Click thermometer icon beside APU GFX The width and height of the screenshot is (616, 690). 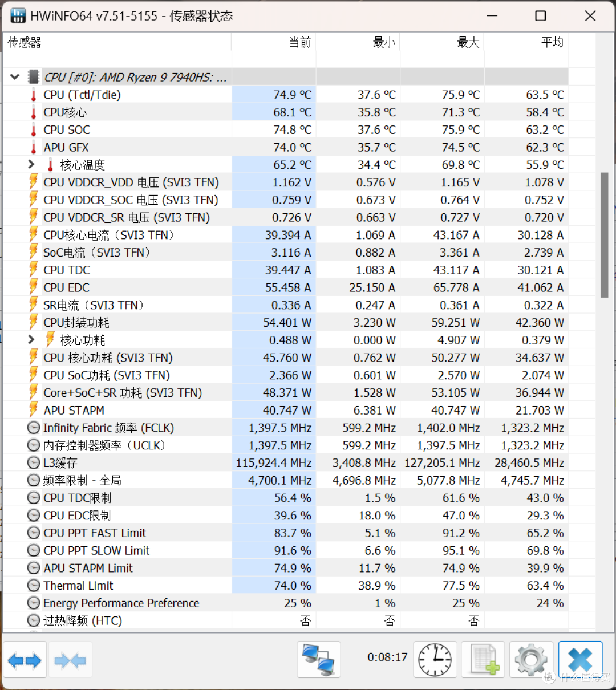[x=34, y=147]
